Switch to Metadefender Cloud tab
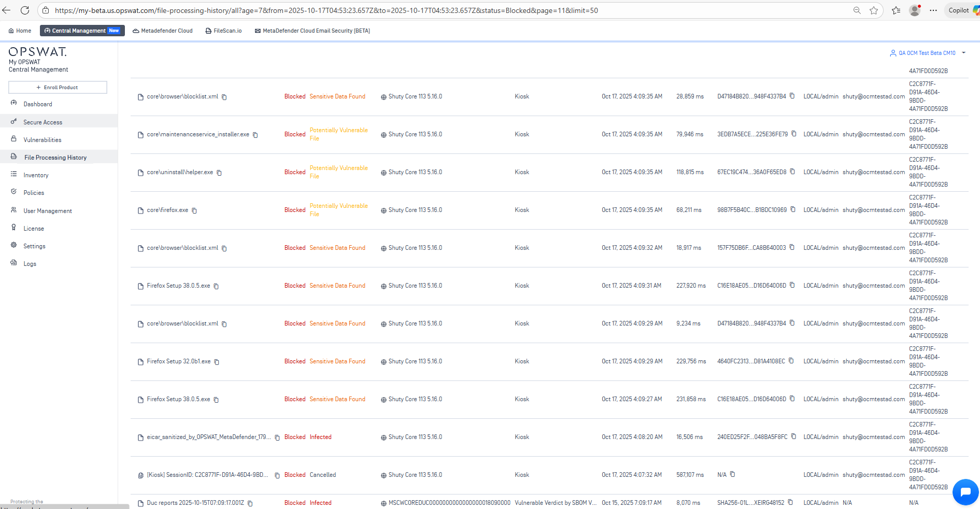Viewport: 980px width, 509px height. click(x=163, y=31)
